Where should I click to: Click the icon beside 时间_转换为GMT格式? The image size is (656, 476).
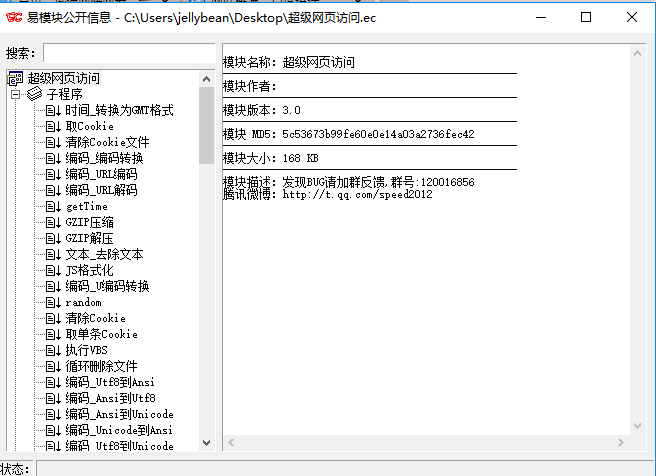pyautogui.click(x=53, y=110)
